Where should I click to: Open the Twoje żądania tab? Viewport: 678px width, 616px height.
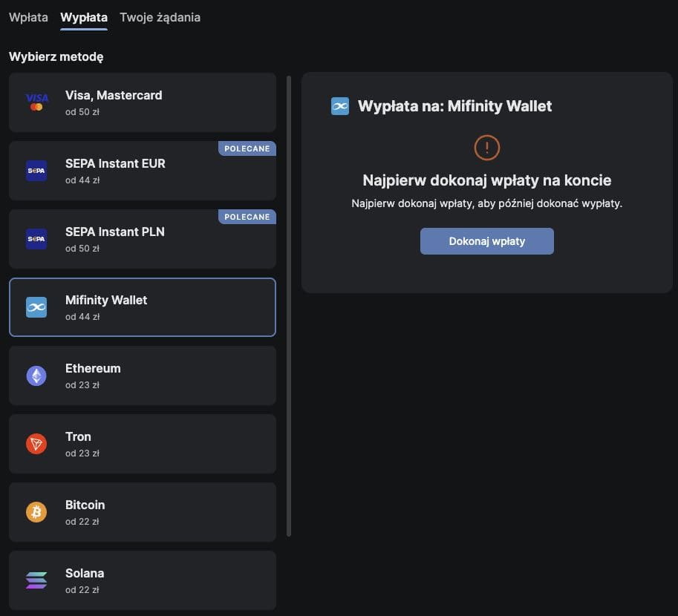160,17
